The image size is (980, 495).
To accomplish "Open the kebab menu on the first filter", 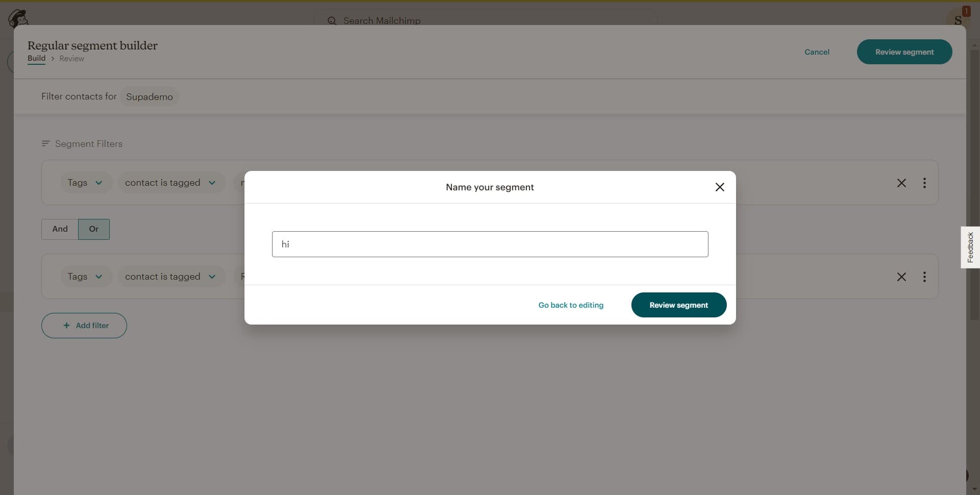I will [x=925, y=183].
